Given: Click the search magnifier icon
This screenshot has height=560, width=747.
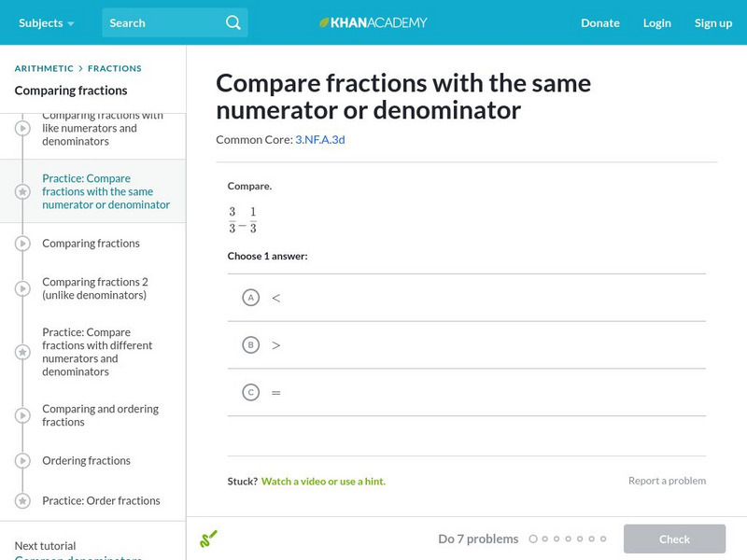Looking at the screenshot, I should (x=233, y=22).
